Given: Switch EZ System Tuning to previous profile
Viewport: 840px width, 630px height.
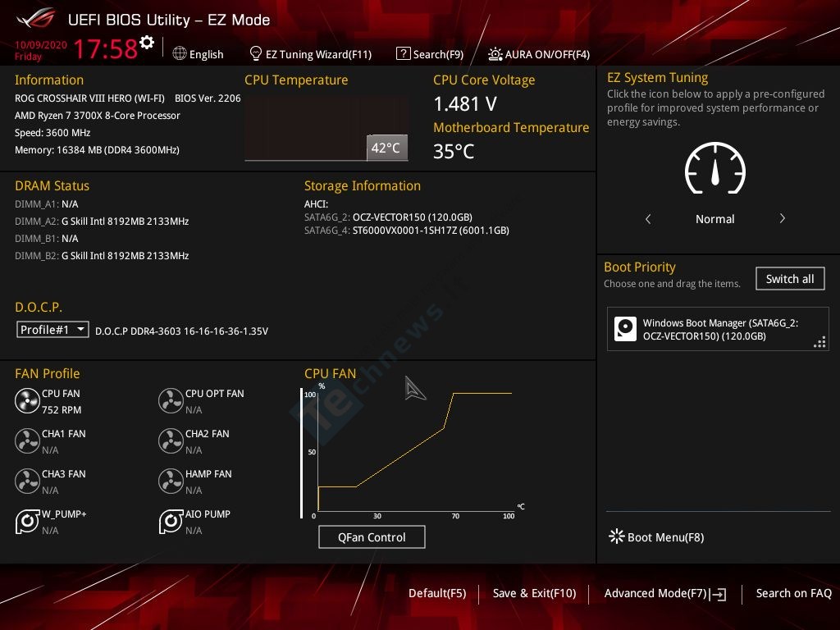Looking at the screenshot, I should 648,218.
